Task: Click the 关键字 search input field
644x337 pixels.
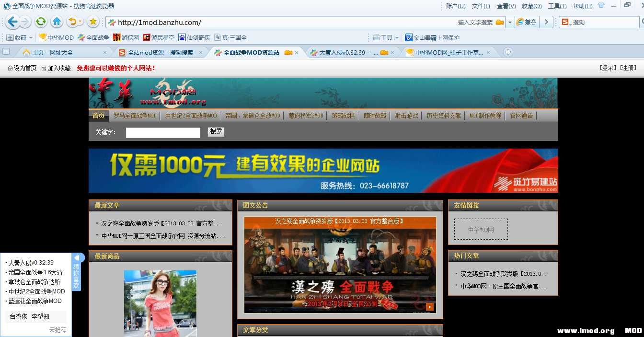Action: click(x=163, y=133)
